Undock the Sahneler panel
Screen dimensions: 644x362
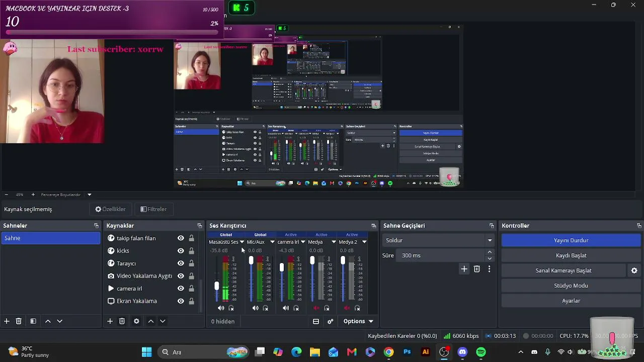pyautogui.click(x=96, y=226)
